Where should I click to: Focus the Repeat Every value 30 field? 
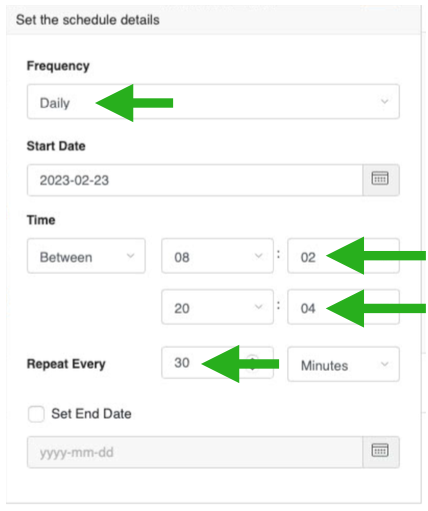pos(217,363)
